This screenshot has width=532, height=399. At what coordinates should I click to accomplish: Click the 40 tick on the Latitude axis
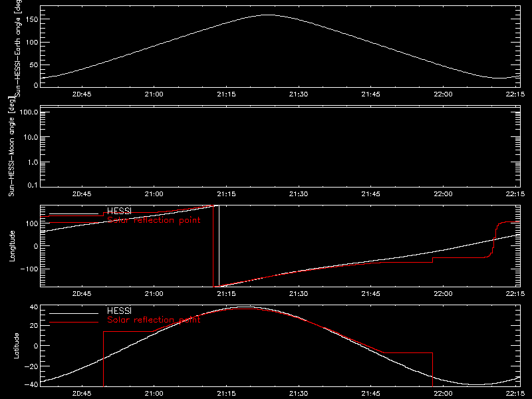click(34, 307)
